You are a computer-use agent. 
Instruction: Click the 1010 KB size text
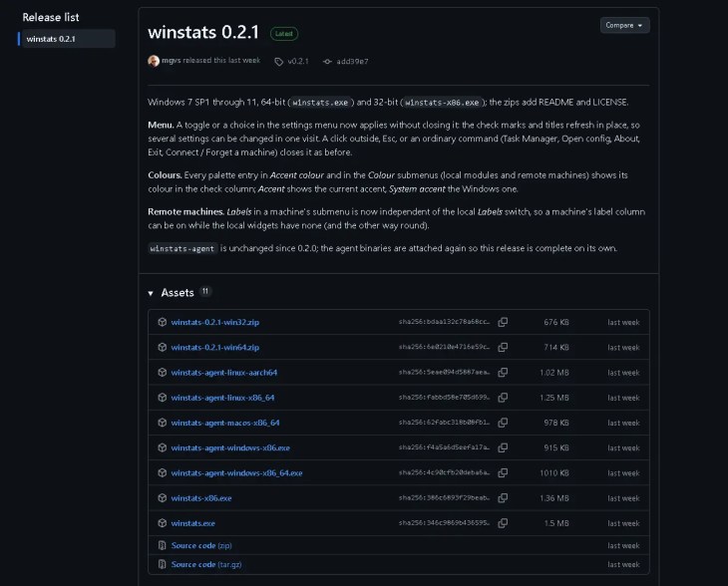coord(554,472)
